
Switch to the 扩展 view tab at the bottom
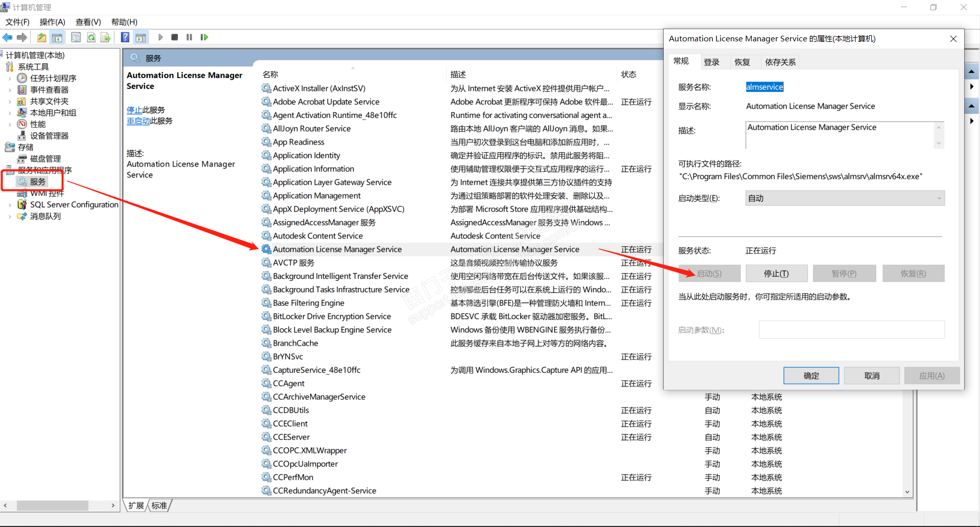tap(136, 506)
